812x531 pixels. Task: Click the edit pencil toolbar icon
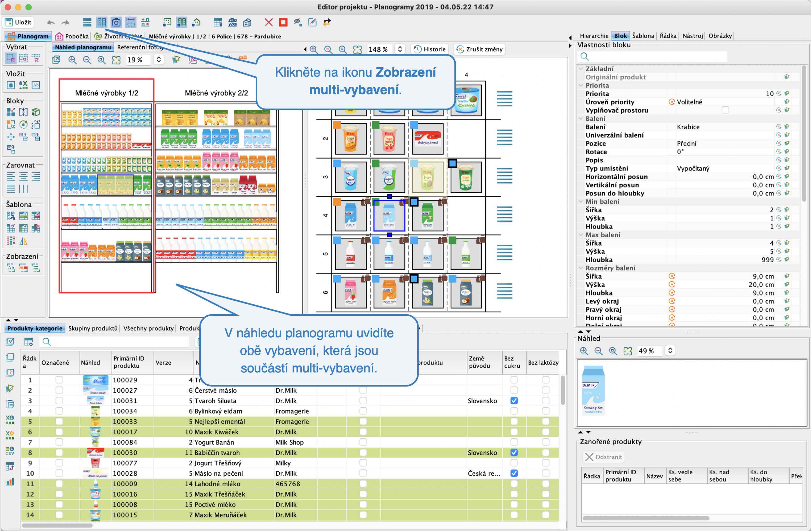coord(312,23)
